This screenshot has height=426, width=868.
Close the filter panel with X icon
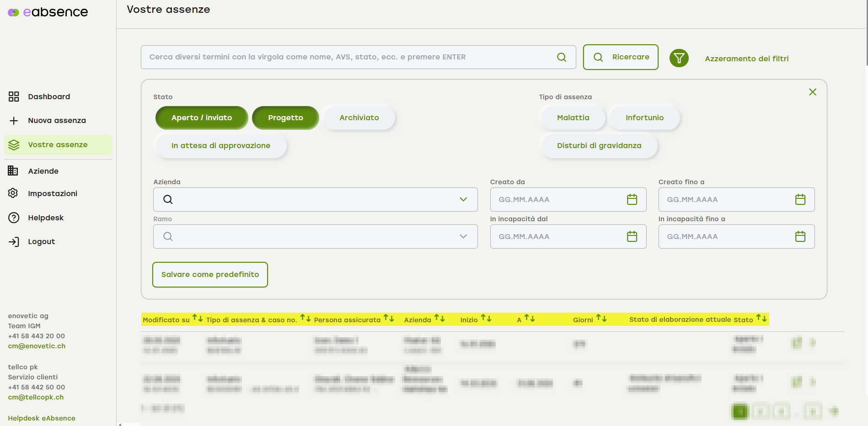pos(812,92)
